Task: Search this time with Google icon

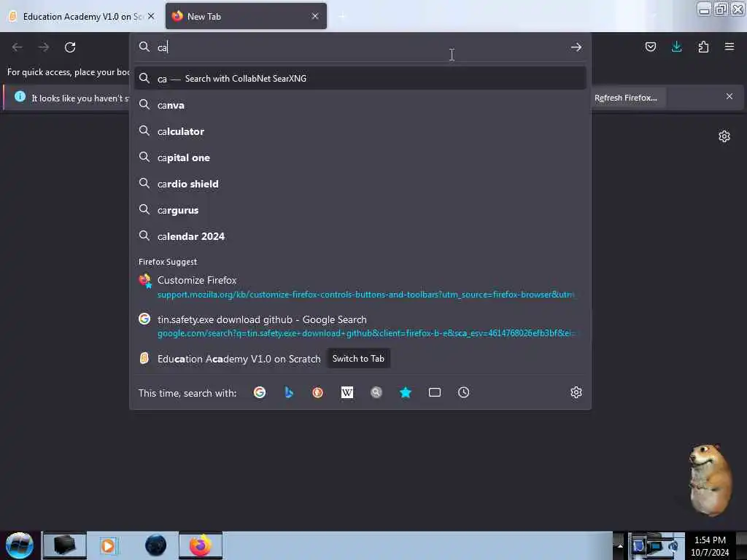Action: click(x=260, y=392)
